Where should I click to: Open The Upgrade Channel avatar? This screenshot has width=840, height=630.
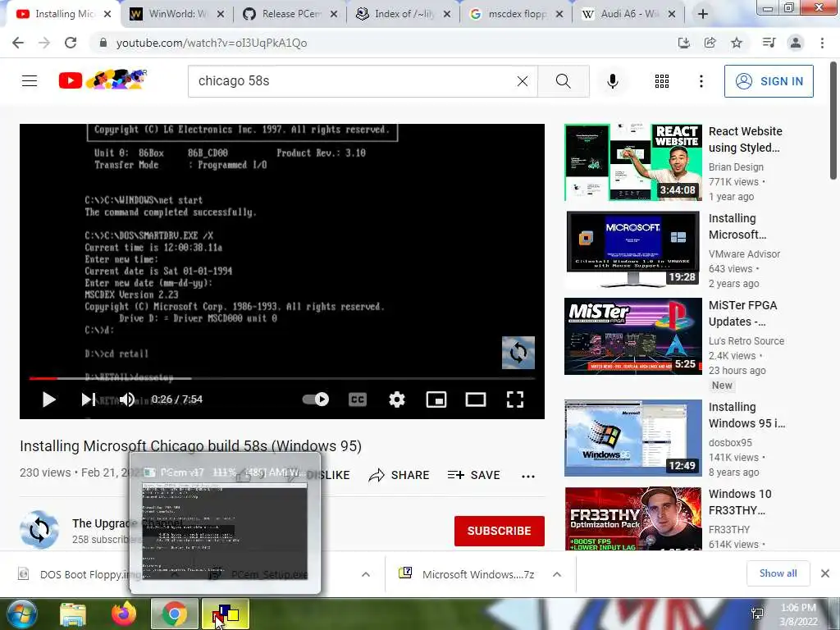39,531
